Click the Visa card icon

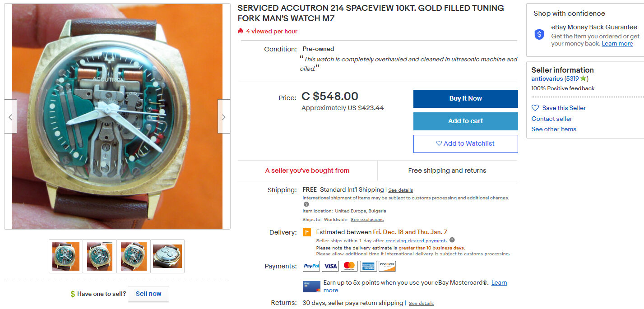point(330,266)
